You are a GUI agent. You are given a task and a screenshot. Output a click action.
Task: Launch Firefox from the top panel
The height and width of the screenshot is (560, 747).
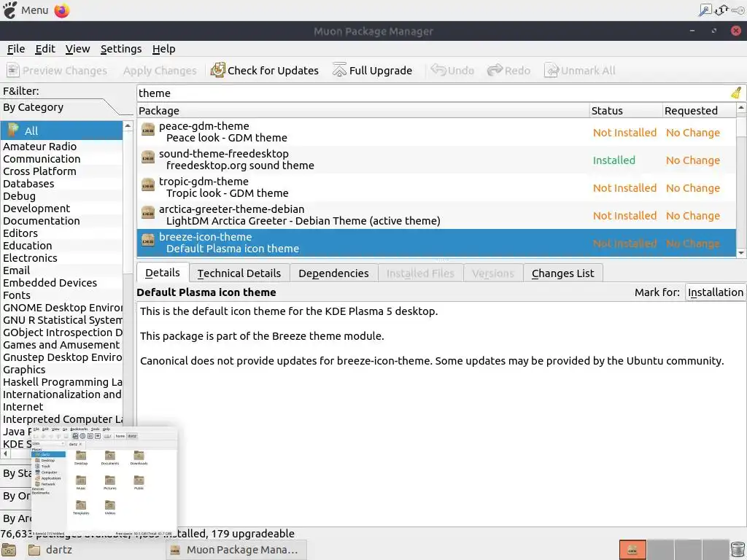click(x=62, y=10)
